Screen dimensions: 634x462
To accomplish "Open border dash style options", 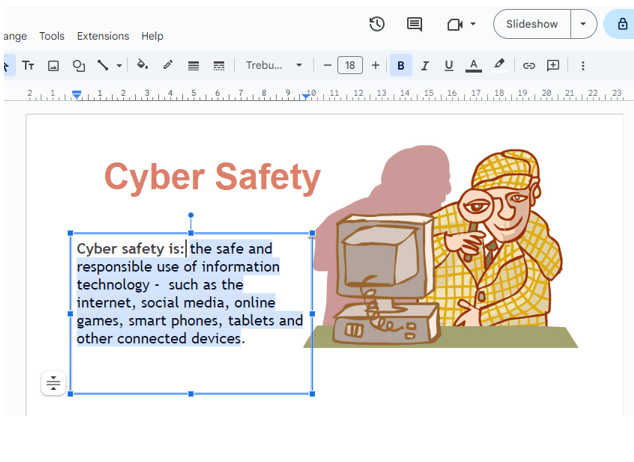I will (x=219, y=66).
